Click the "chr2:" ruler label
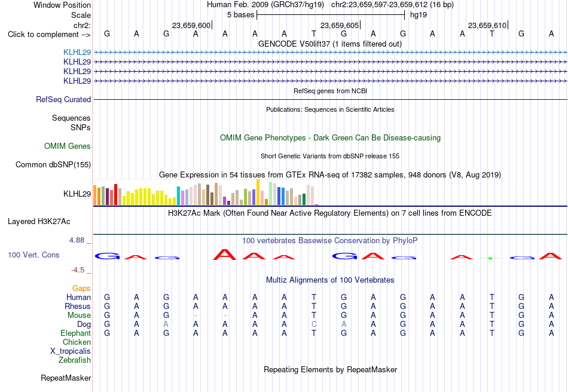The width and height of the screenshot is (568, 392). (x=82, y=25)
